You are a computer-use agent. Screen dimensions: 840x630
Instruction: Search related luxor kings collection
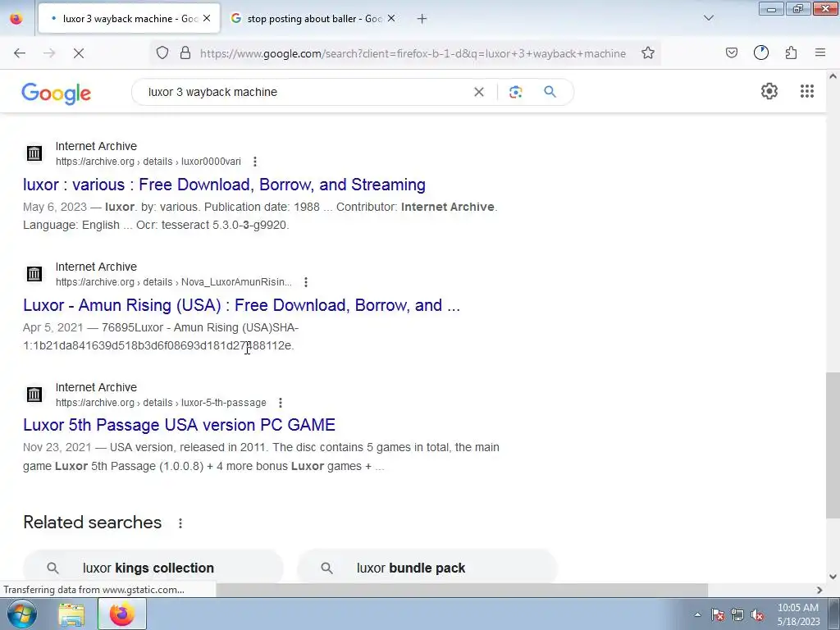(x=153, y=567)
